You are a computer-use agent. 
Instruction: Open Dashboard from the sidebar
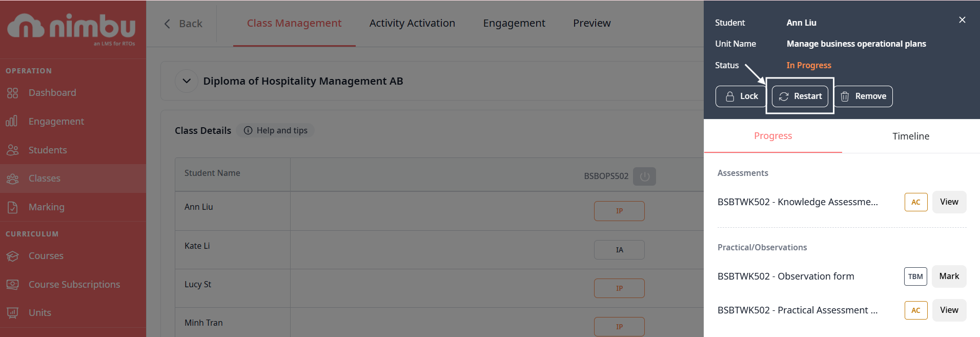pos(52,93)
